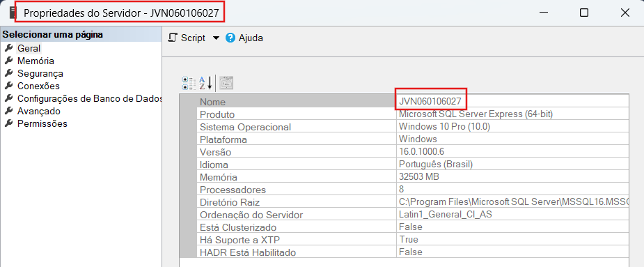Viewport: 644px width, 267px height.
Task: Click the wrench icon beside Geral
Action: click(x=8, y=47)
